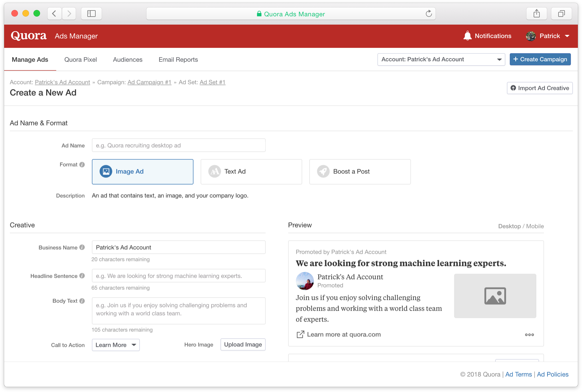Click the Boost a Post rocket icon
This screenshot has width=582, height=392.
pyautogui.click(x=323, y=171)
